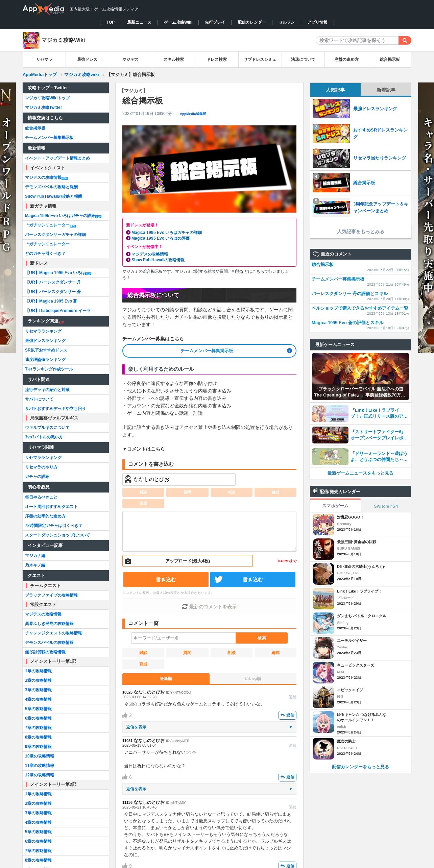Select 育成 tag in comment form
This screenshot has width=434, height=868.
[x=143, y=503]
